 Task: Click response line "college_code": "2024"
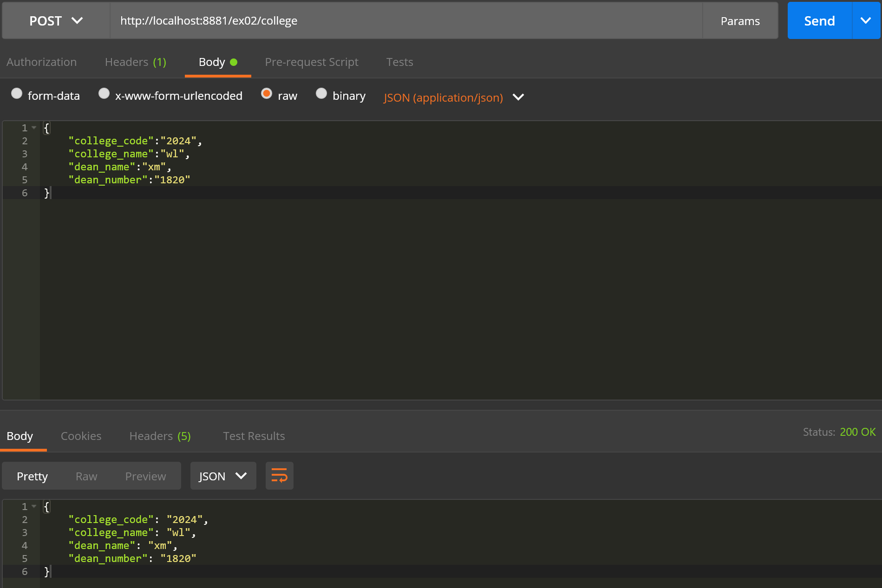click(x=138, y=519)
